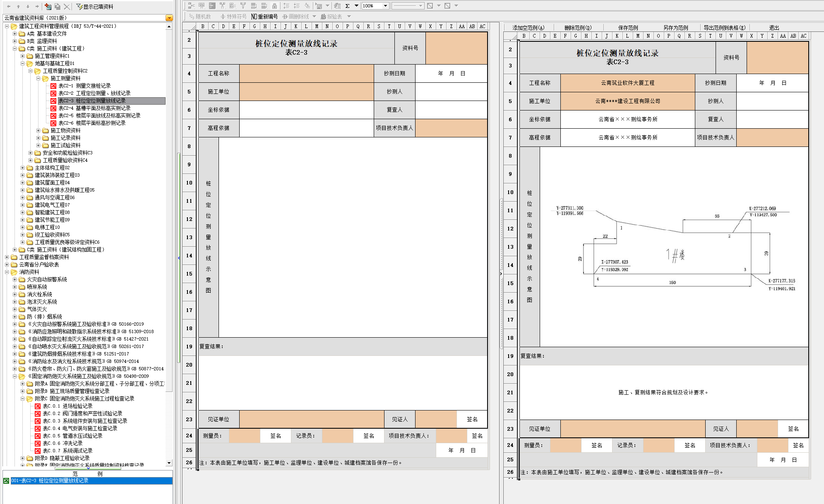Screen dimensions: 824x504
Task: Click 导出范例到表格(E) button
Action: (x=724, y=28)
